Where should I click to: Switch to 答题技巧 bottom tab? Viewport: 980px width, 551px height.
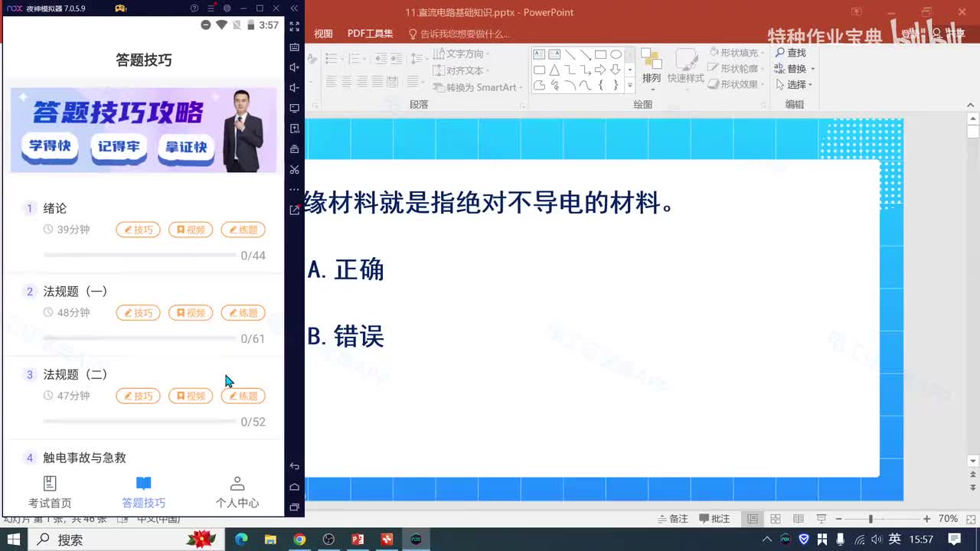click(144, 492)
